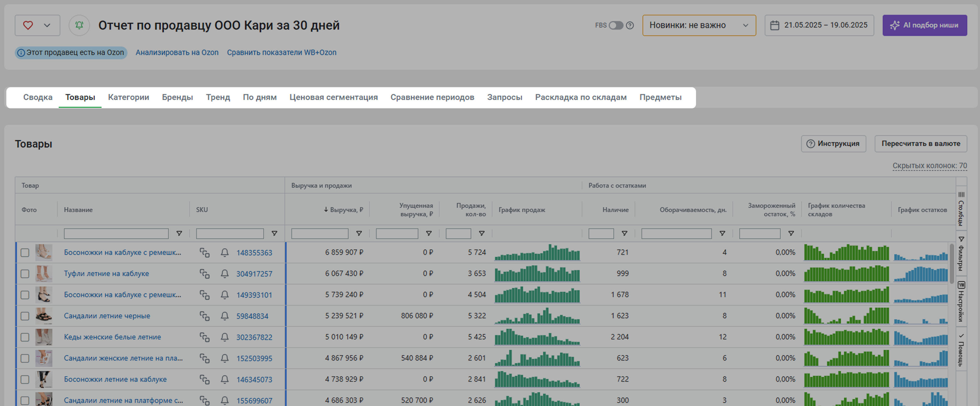Screen dimensions: 980x406
Task: Click the green bell notification icon
Action: tap(79, 25)
